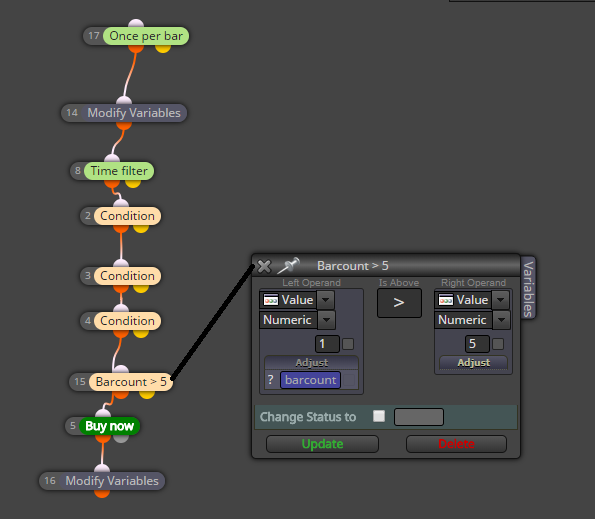The image size is (595, 519).
Task: Click the orange output dot of Buy now
Action: (x=103, y=439)
